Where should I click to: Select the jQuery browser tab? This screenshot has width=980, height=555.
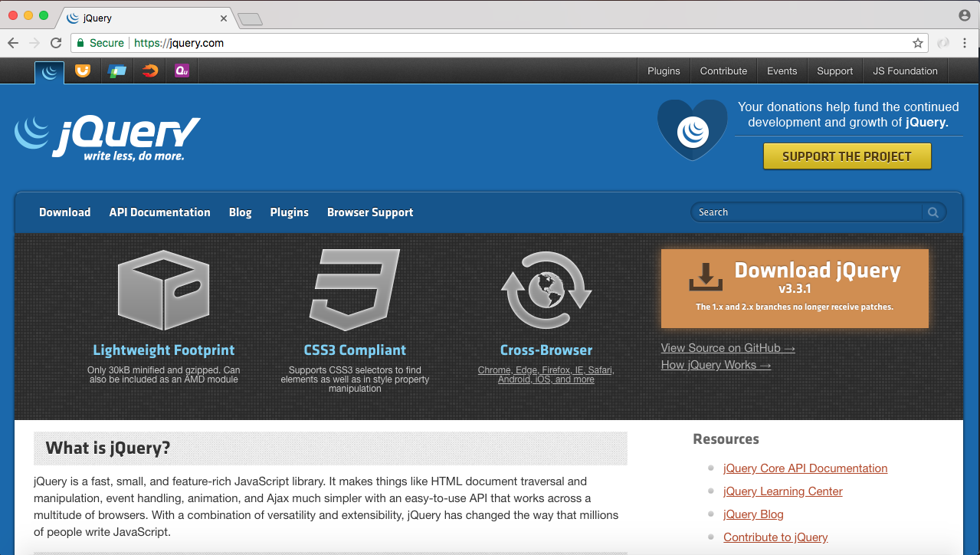[x=146, y=18]
